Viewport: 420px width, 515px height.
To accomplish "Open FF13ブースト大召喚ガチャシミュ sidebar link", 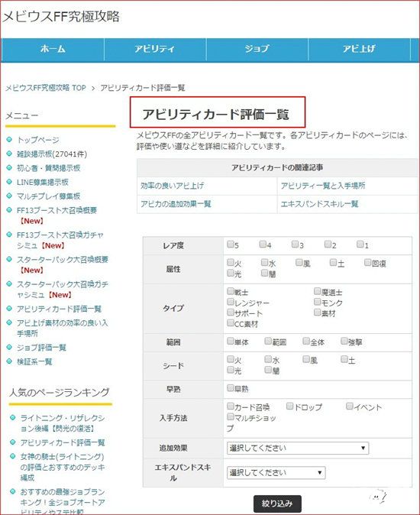I will [60, 240].
